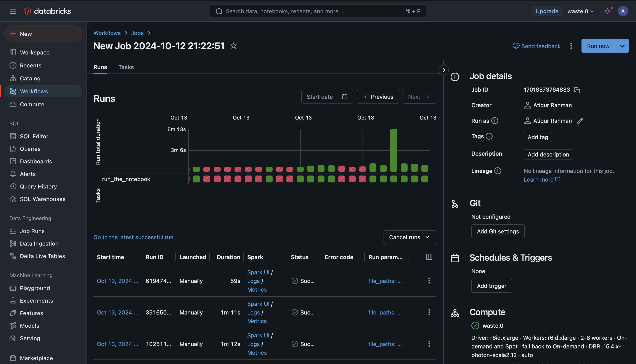Open SQL Warehouses in the sidebar

pyautogui.click(x=43, y=199)
